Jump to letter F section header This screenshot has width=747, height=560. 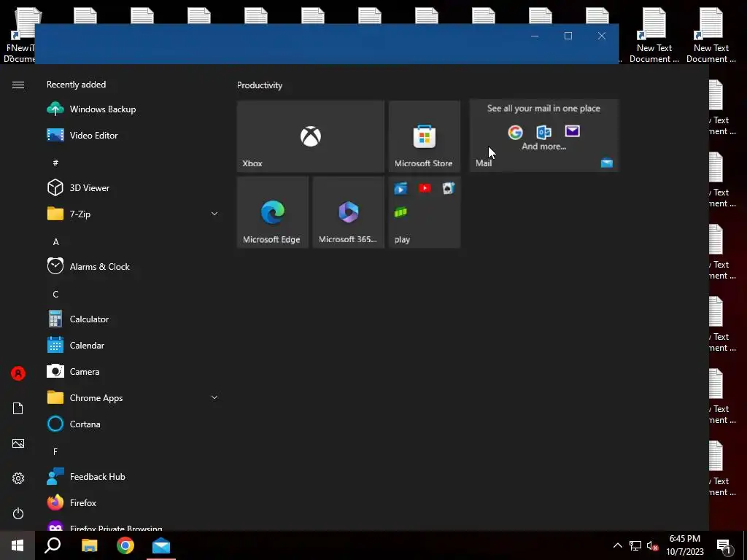pos(55,451)
